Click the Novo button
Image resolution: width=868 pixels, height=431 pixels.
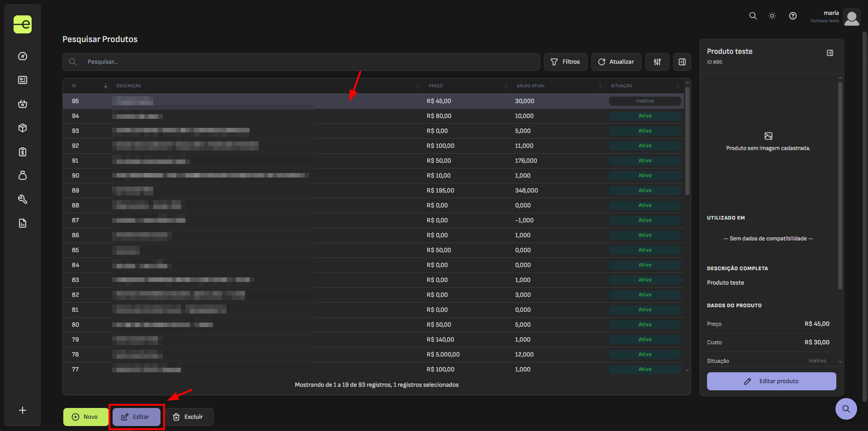[x=85, y=417]
